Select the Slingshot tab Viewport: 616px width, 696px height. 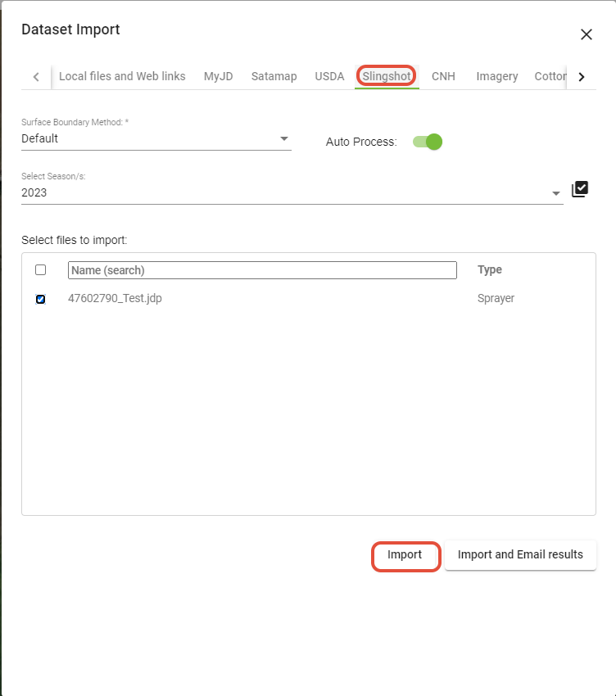[x=387, y=76]
